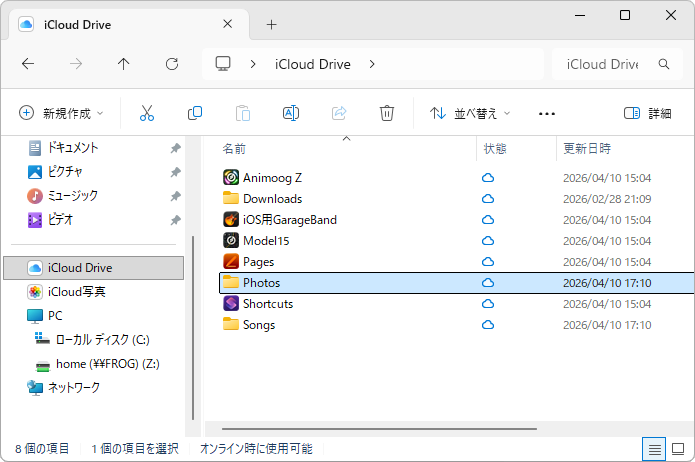The image size is (695, 462).
Task: Click Songs date 2026/04/10 17:10
Action: point(607,325)
